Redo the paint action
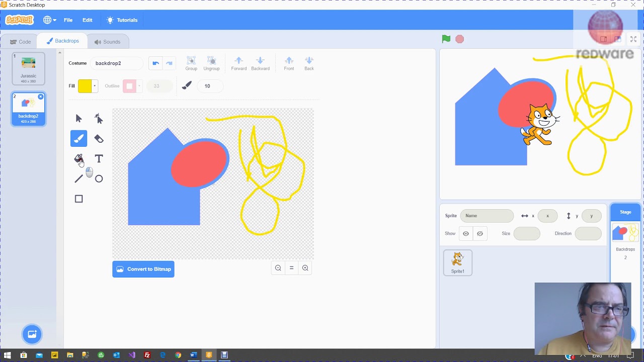Screen dimensions: 644x362 [169, 63]
